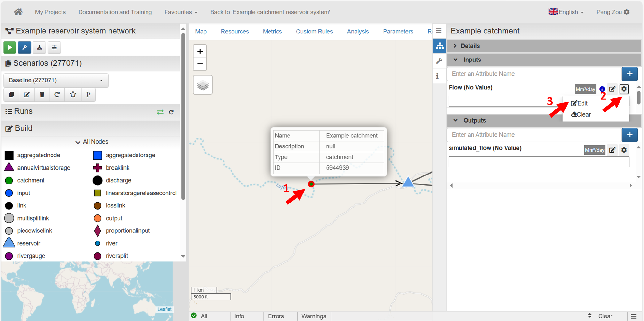Open the map layers control
The height and width of the screenshot is (321, 644).
click(203, 85)
